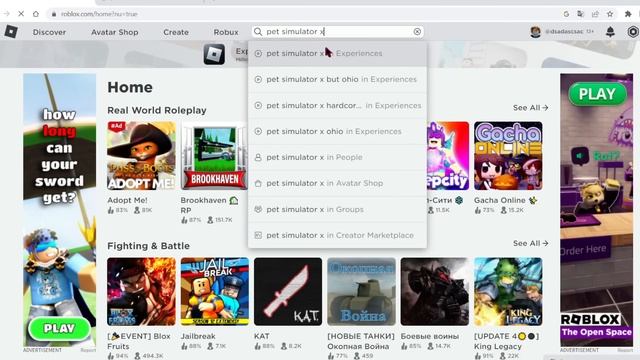Click green PLAY button in left sword ad
Image resolution: width=640 pixels, height=360 pixels.
click(x=59, y=329)
